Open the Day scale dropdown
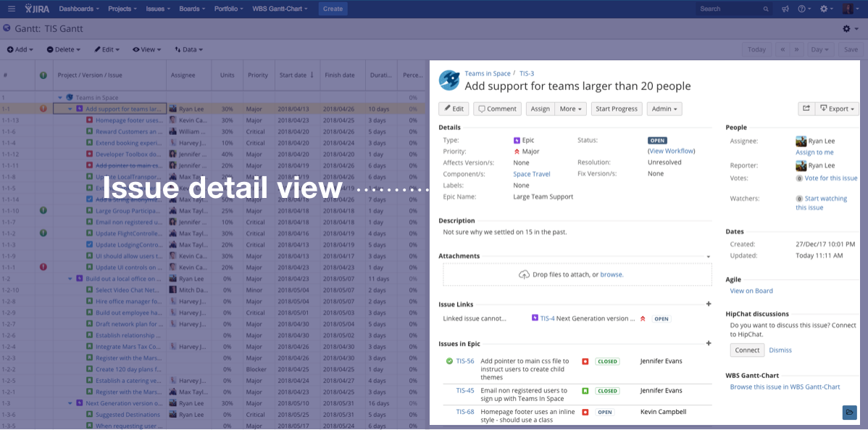The height and width of the screenshot is (430, 868). pyautogui.click(x=821, y=49)
